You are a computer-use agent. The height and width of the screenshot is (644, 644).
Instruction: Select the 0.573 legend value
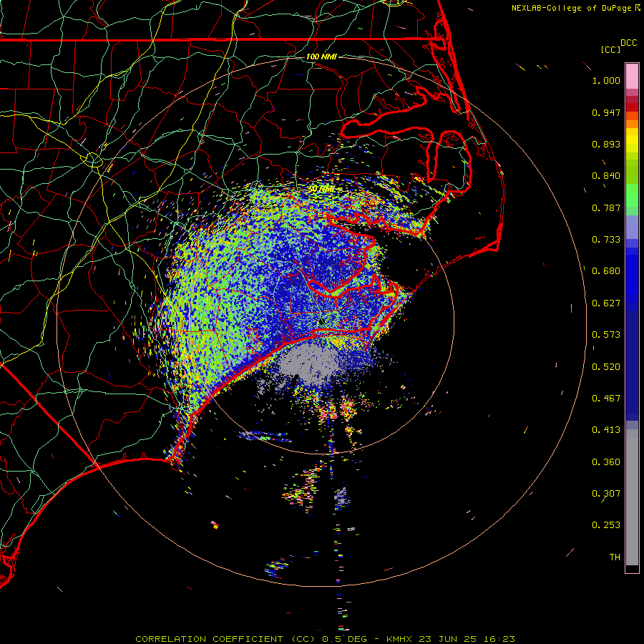(606, 335)
